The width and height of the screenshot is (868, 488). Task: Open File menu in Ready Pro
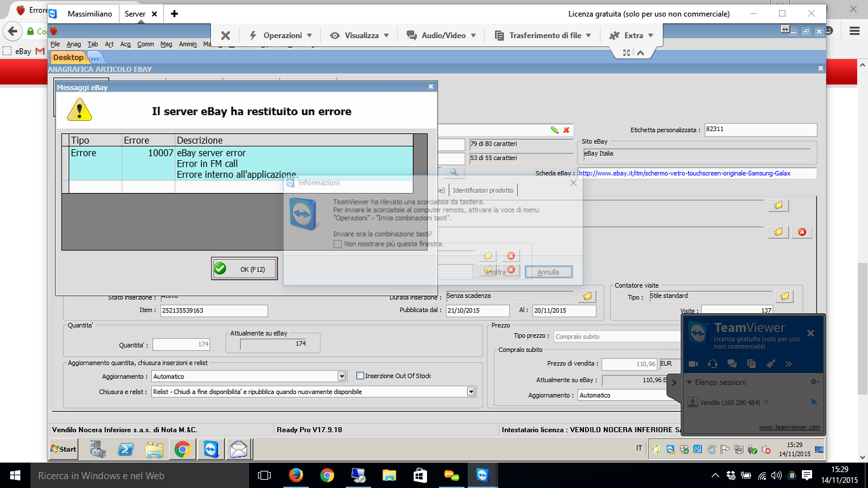(55, 44)
